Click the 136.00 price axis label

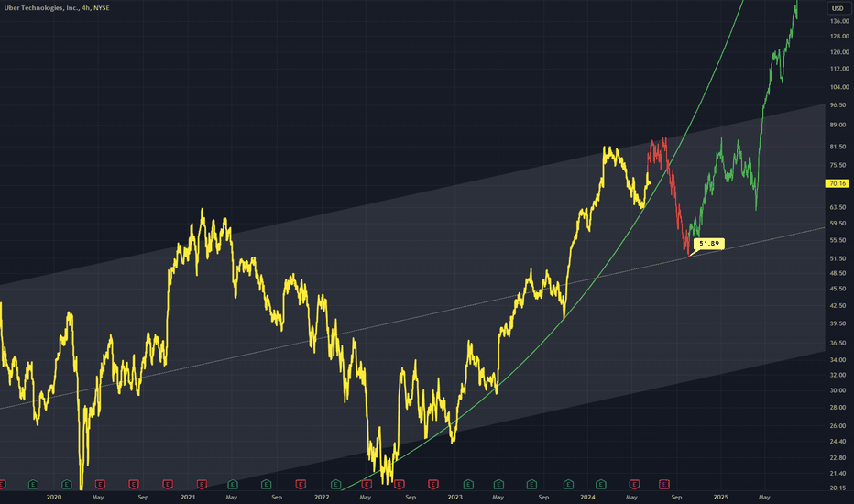(839, 21)
